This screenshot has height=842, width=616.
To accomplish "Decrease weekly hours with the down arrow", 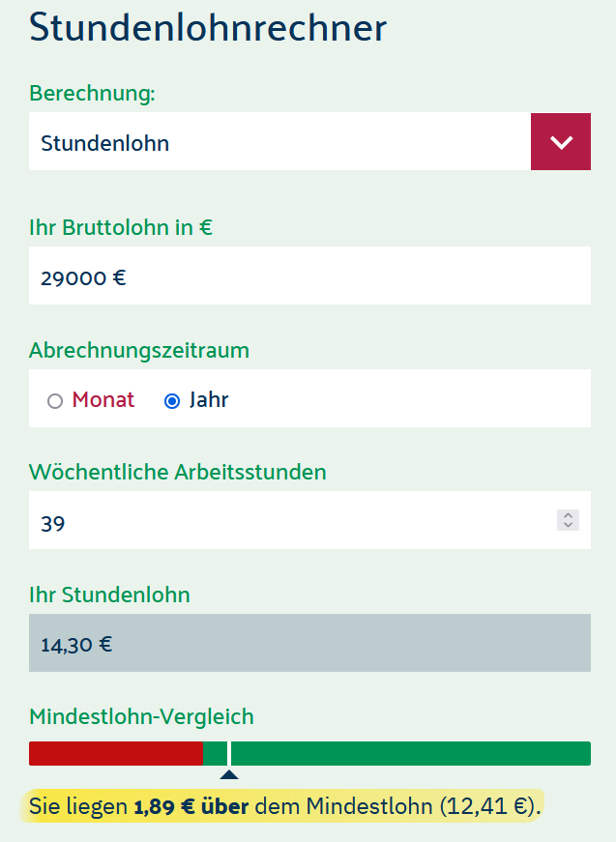I will point(569,525).
